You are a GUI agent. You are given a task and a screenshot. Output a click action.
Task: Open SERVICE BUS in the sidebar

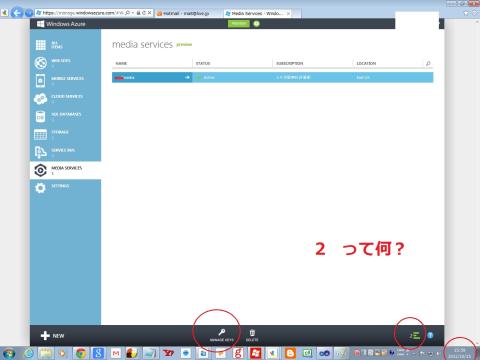pos(65,152)
